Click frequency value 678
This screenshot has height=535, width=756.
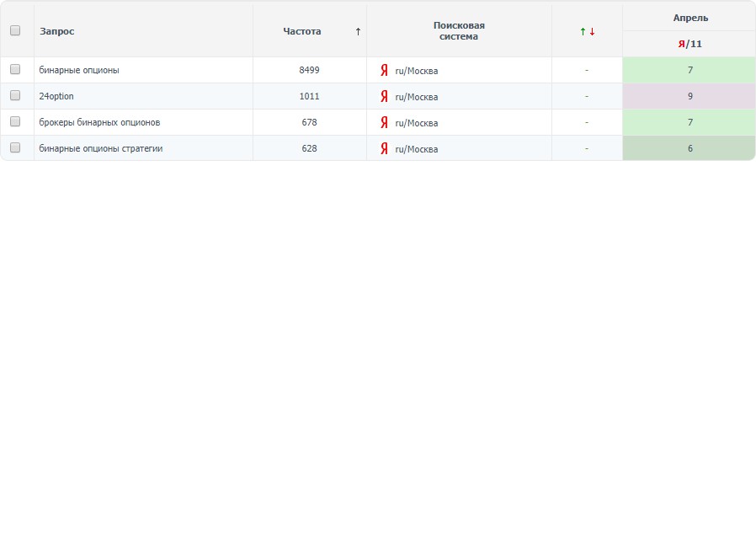click(309, 122)
